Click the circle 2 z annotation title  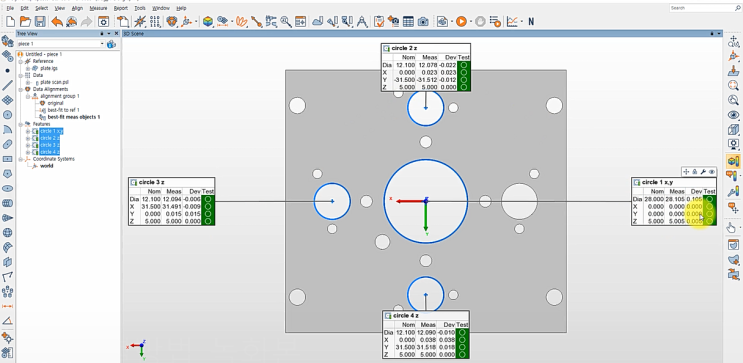[x=404, y=48]
